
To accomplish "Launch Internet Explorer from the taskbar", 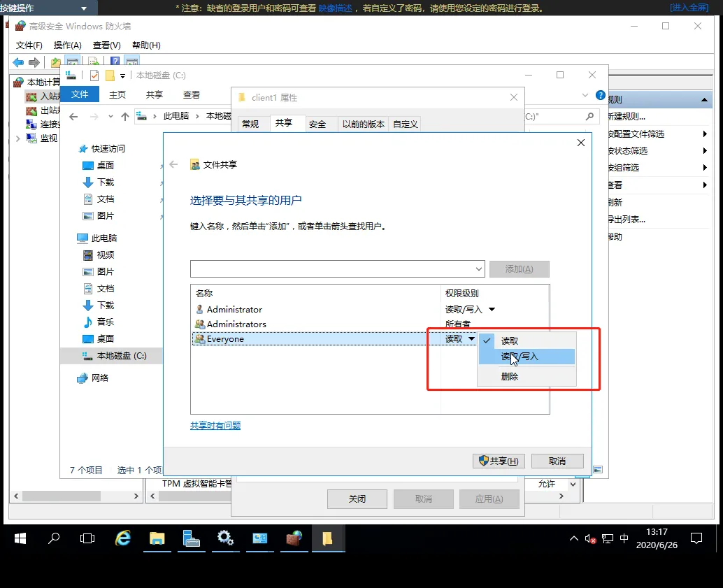I will (122, 538).
